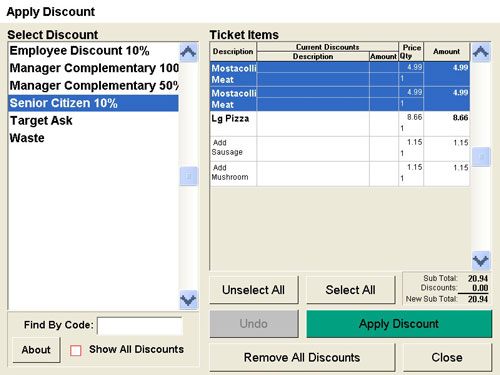The width and height of the screenshot is (500, 375).
Task: Select Manager Complementary 100 discount
Action: point(93,68)
